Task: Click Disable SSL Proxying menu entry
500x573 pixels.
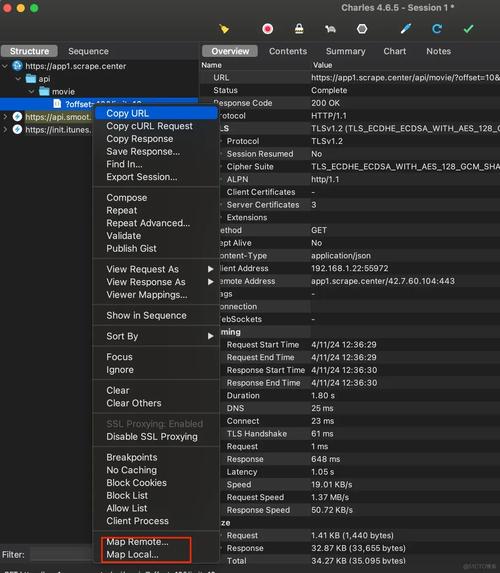Action: 152,437
